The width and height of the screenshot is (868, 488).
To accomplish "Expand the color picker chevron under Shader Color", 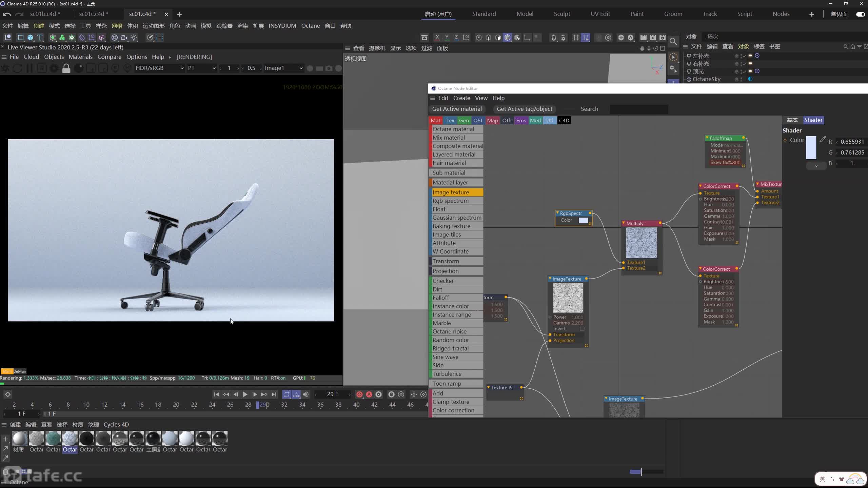I will (x=816, y=166).
